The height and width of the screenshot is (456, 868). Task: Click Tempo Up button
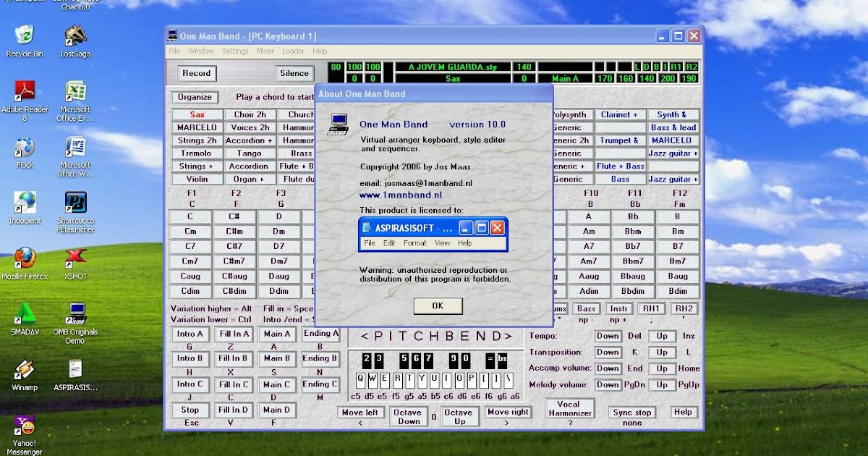[662, 336]
